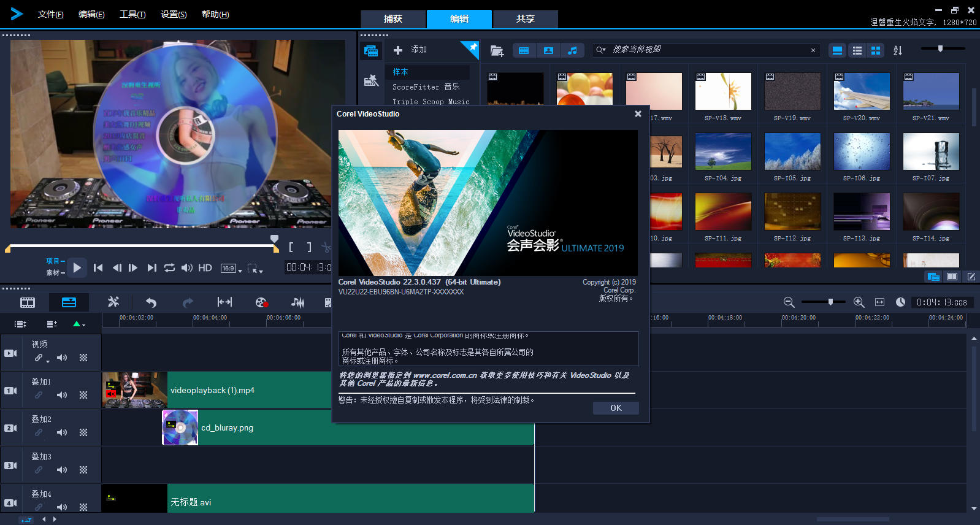Open the File menu
This screenshot has width=980, height=525.
50,15
